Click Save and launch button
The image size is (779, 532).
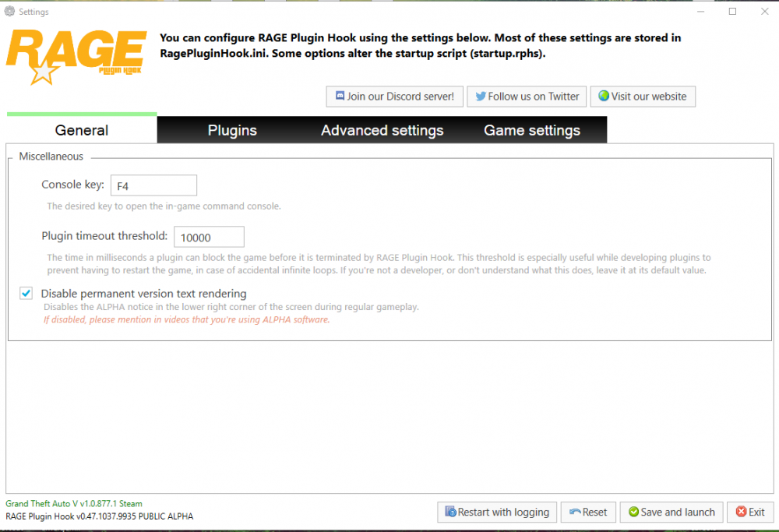(671, 512)
